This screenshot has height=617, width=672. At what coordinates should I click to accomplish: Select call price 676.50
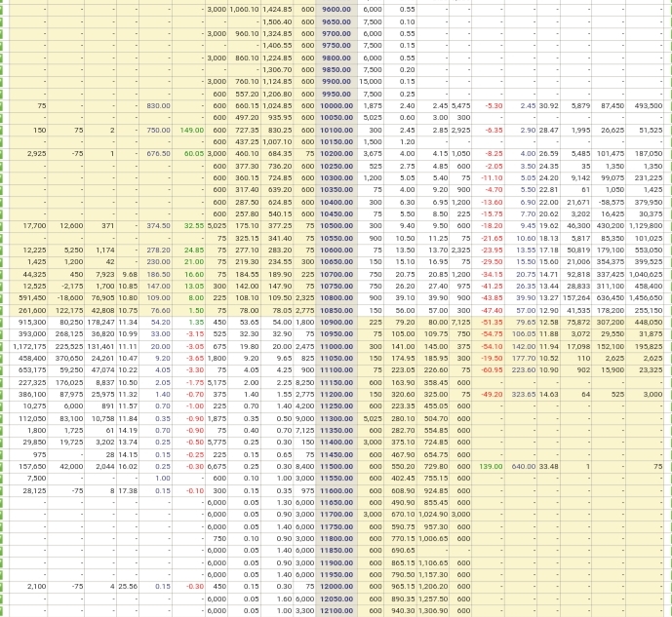(x=159, y=154)
